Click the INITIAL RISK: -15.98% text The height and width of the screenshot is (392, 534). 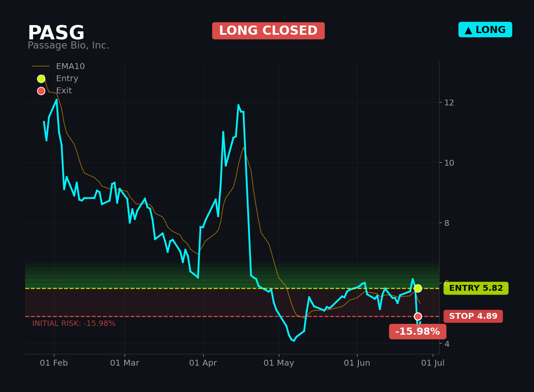[74, 323]
